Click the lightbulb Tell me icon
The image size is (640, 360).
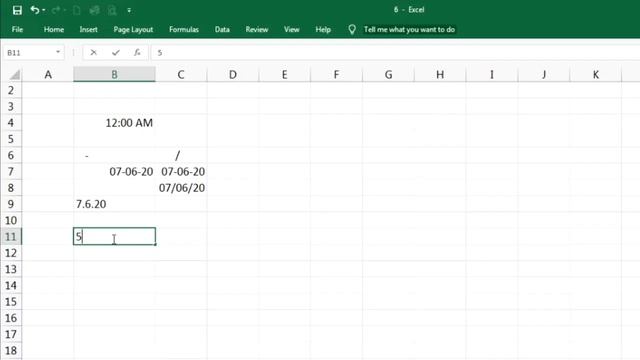(352, 29)
